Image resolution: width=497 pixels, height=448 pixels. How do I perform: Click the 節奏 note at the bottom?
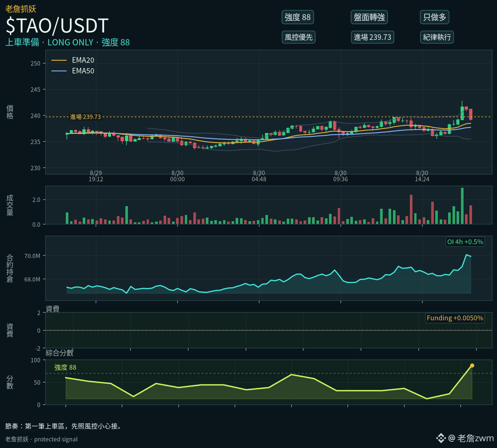64,426
